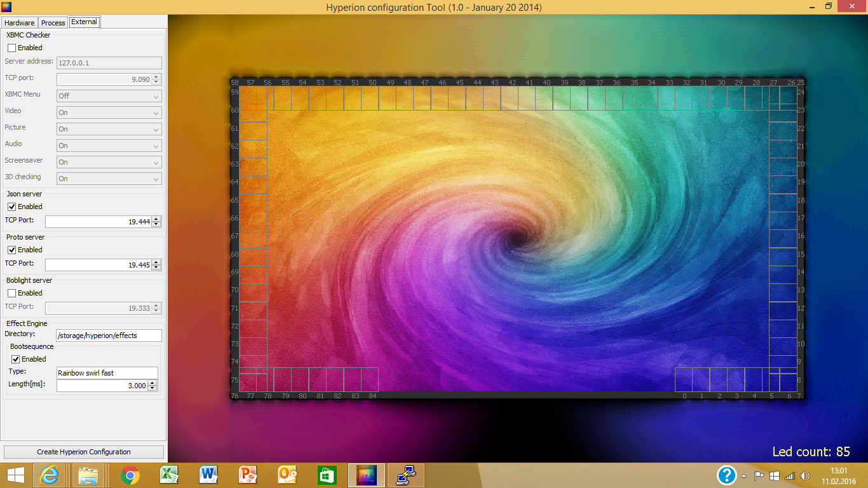This screenshot has height=488, width=868.
Task: Click the Proto server TCP Port field
Action: coord(98,265)
